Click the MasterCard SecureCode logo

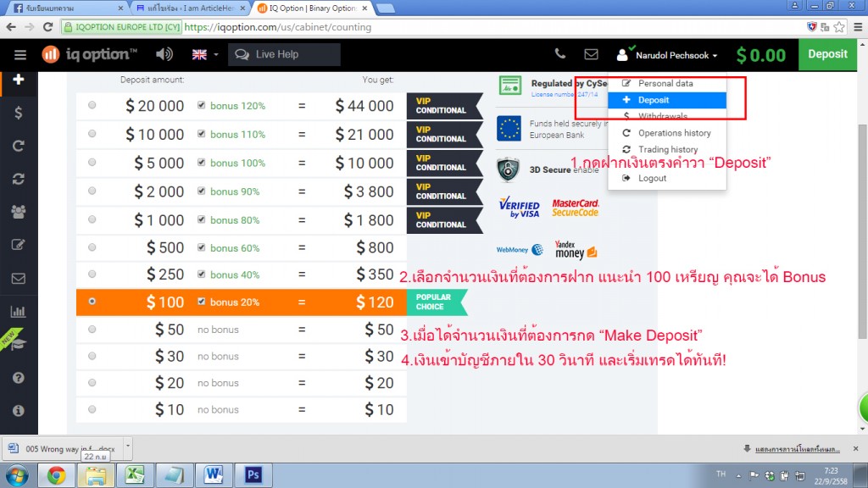pyautogui.click(x=576, y=208)
